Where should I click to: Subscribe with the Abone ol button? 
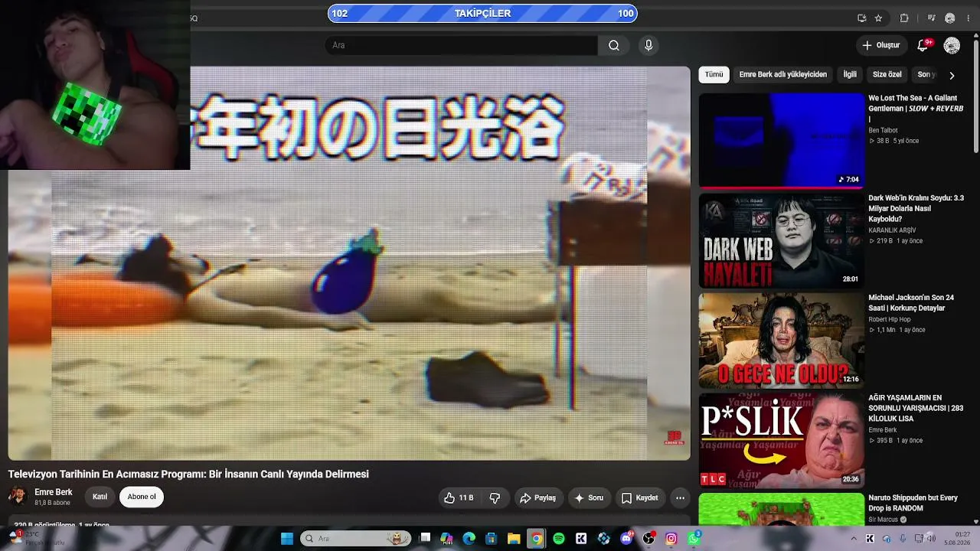point(142,497)
